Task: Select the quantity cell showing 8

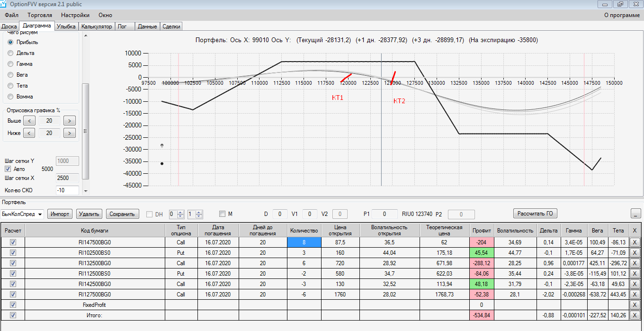Action: pos(304,242)
